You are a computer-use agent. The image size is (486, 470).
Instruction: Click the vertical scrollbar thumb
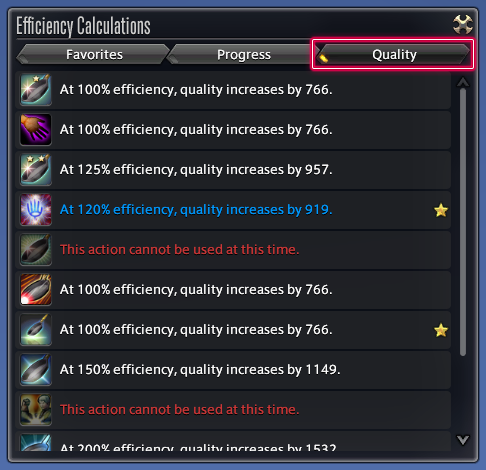[x=463, y=222]
